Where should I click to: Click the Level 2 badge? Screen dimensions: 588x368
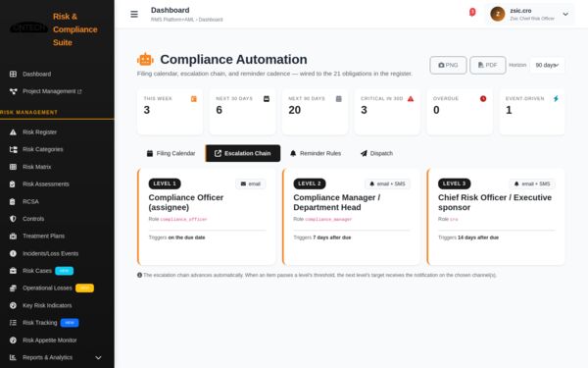coord(310,184)
